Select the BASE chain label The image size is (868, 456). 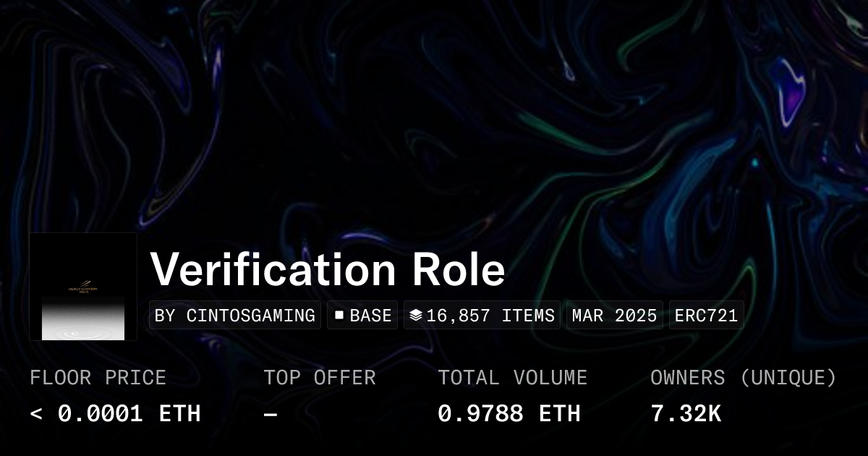[370, 316]
